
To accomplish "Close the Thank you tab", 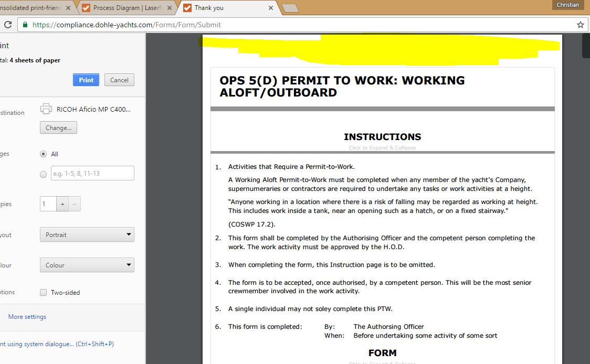I will click(x=270, y=8).
